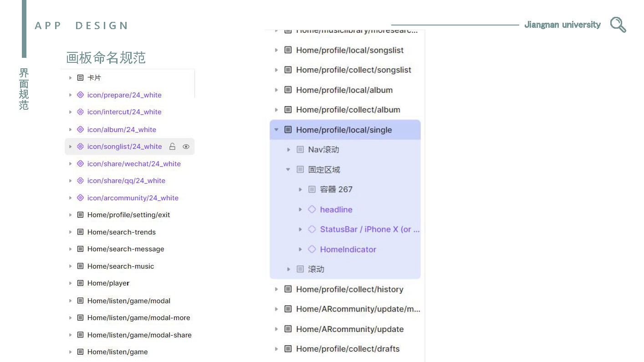Click the artboard icon beside 卡片
Viewport: 644px width, 362px height.
(80, 78)
